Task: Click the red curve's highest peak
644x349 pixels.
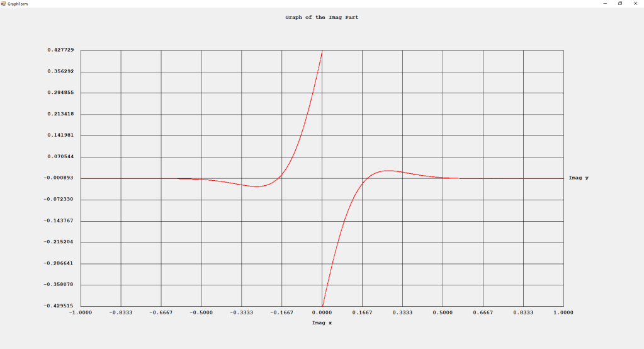Action: click(322, 52)
